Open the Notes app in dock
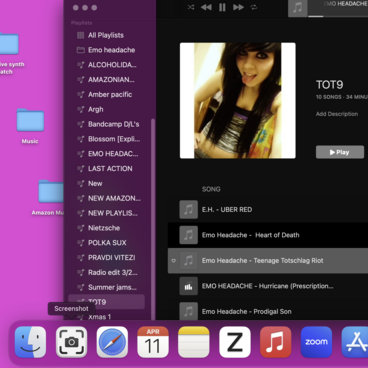 (194, 342)
